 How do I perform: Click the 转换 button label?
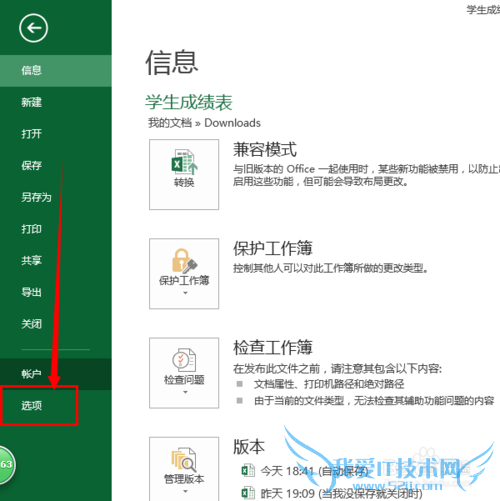pos(184,182)
